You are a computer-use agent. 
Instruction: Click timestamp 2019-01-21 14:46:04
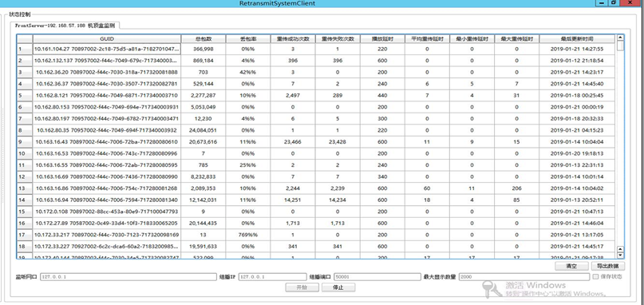point(577,224)
